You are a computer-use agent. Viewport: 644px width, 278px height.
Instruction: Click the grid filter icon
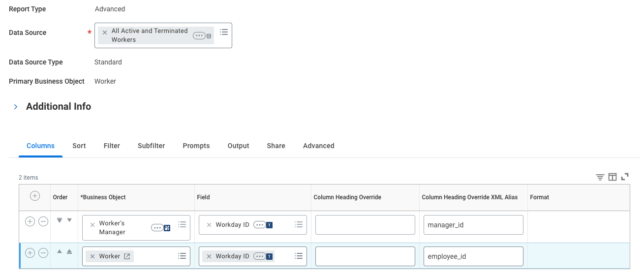pos(600,177)
